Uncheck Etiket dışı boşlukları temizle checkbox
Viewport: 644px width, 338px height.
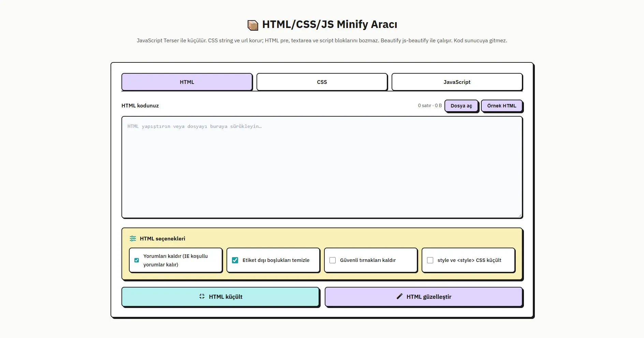point(235,260)
